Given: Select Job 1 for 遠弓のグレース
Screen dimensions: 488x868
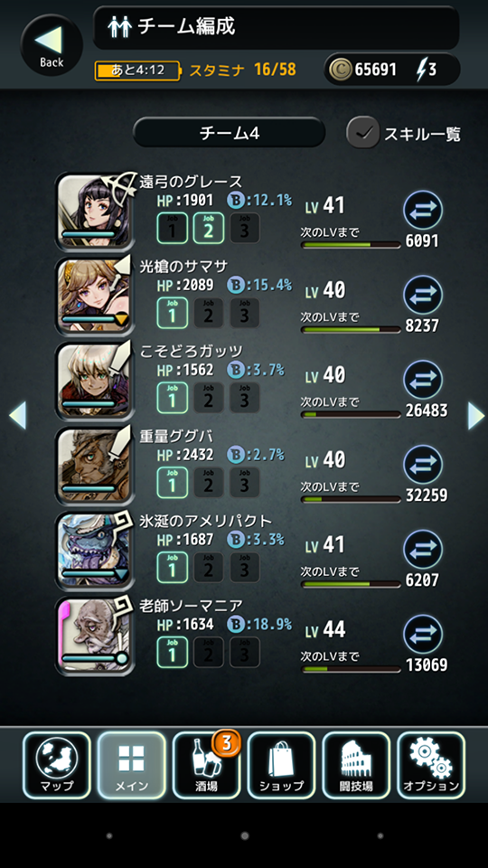Looking at the screenshot, I should (172, 228).
